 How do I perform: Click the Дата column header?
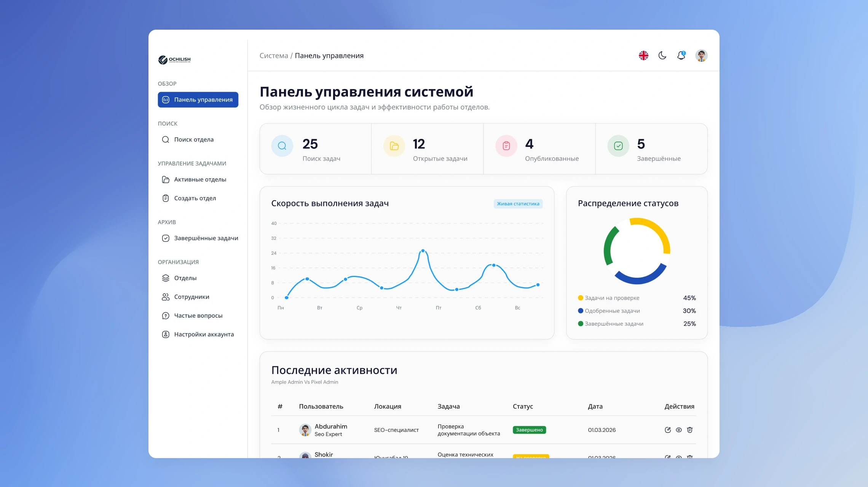[x=595, y=407]
